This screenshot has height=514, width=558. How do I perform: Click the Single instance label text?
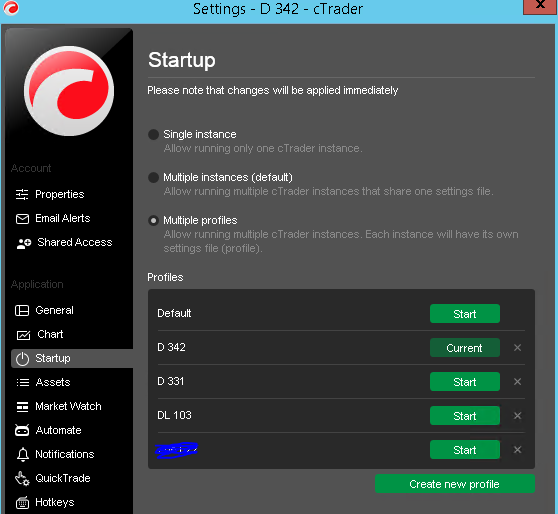(200, 134)
